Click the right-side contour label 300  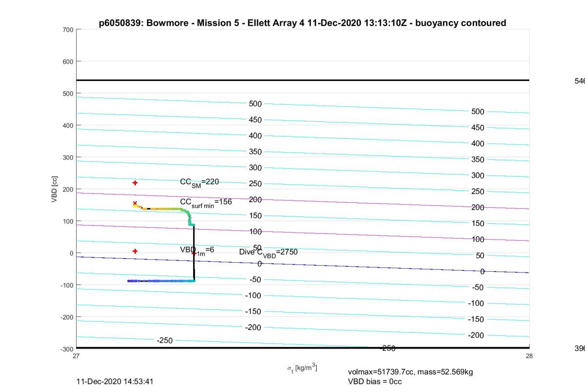click(x=478, y=176)
